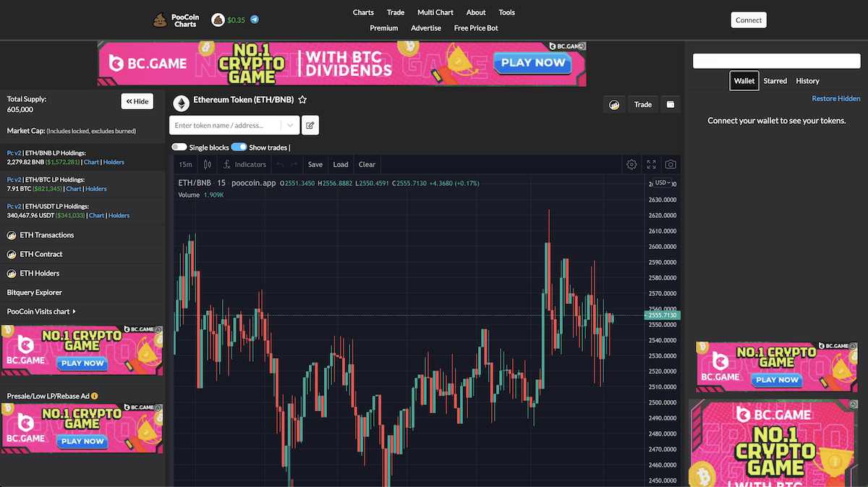Click the AdChoices icon on top banner
The height and width of the screenshot is (487, 868).
(582, 46)
